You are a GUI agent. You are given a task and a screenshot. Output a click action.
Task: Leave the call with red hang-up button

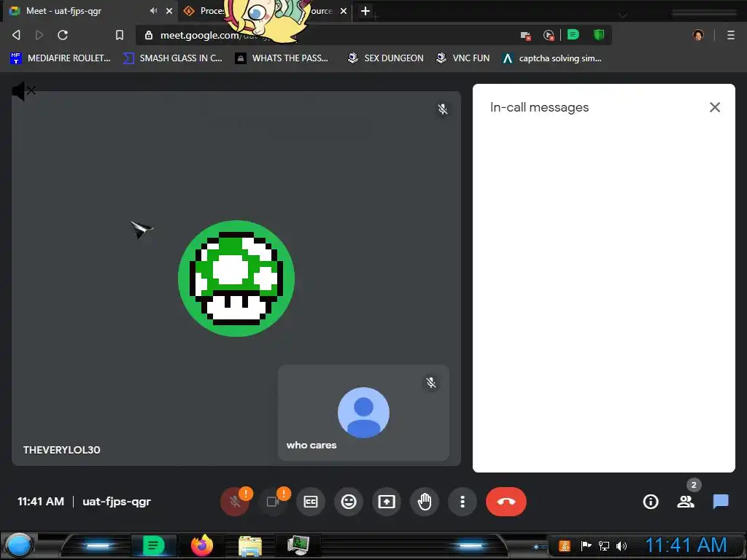[506, 502]
